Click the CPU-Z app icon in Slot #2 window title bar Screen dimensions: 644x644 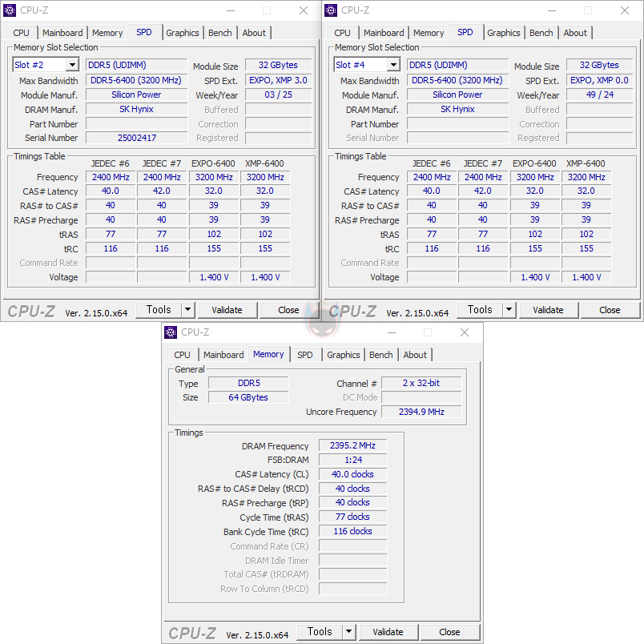click(10, 10)
